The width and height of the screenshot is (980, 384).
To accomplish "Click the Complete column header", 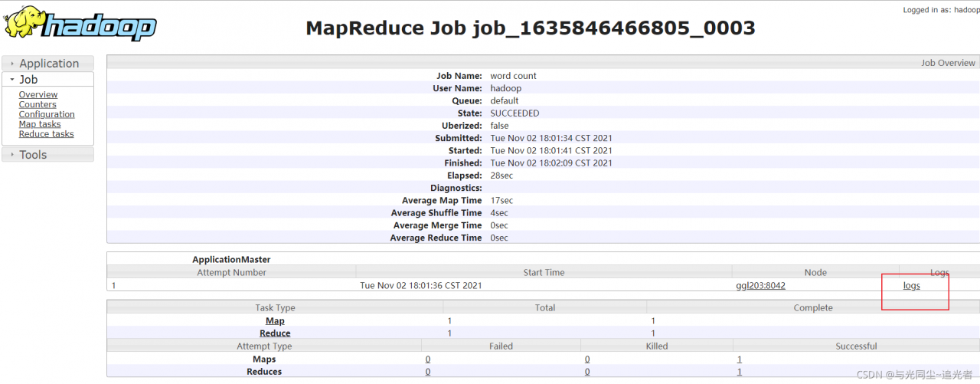I will (x=813, y=308).
